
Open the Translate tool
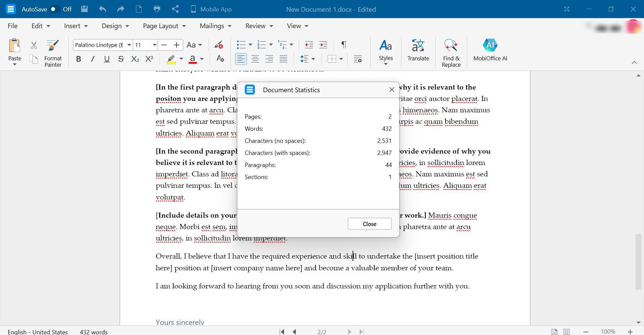tap(418, 50)
